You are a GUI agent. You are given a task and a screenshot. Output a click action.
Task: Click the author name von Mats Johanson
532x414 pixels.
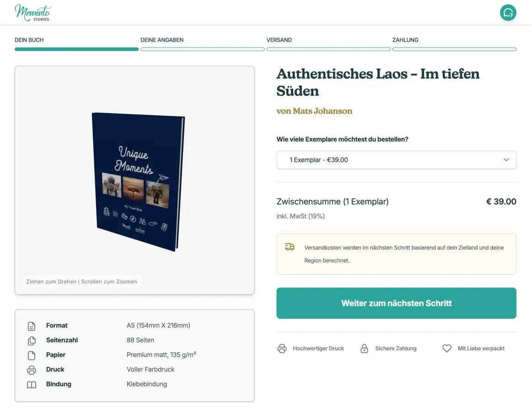tap(314, 111)
